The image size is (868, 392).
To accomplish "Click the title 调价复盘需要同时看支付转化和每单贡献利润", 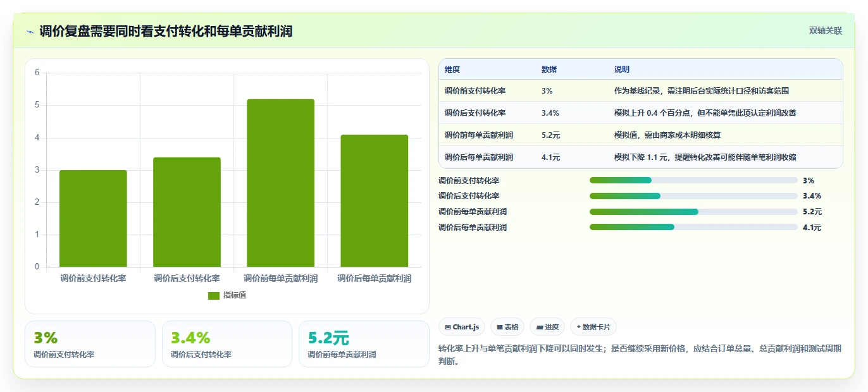I will (x=166, y=32).
